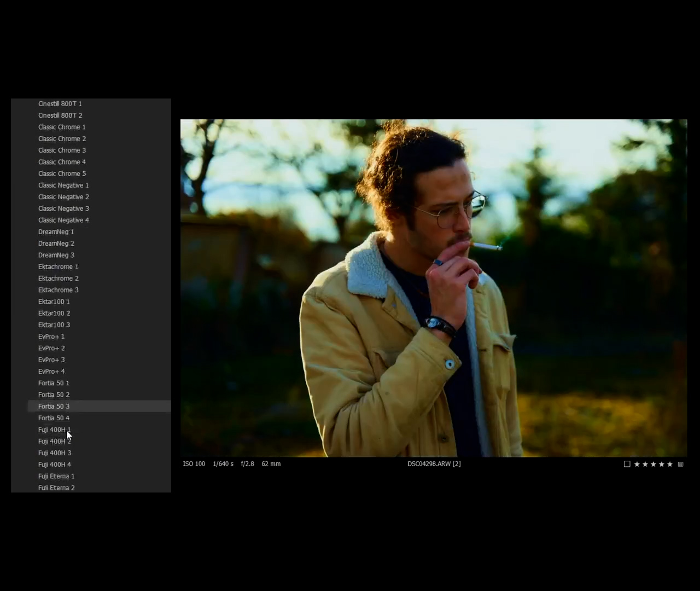Select the Ektachrome 2 preset
This screenshot has width=700, height=591.
click(x=58, y=278)
